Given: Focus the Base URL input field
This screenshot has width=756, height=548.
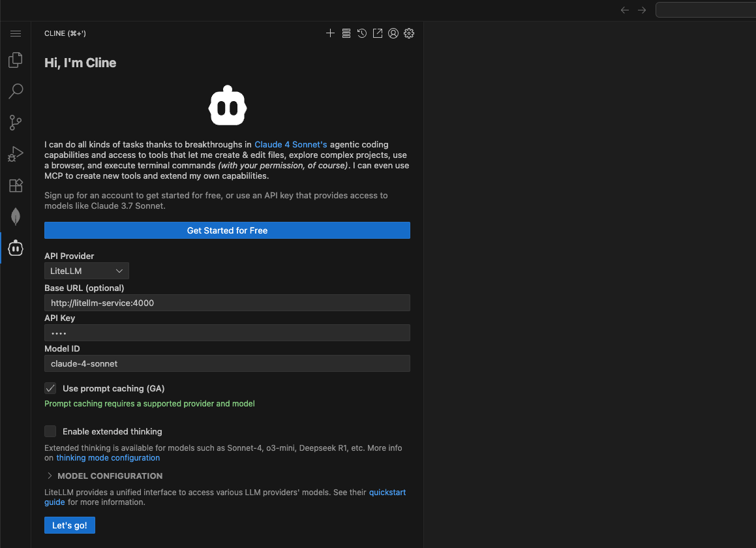Looking at the screenshot, I should [x=227, y=303].
